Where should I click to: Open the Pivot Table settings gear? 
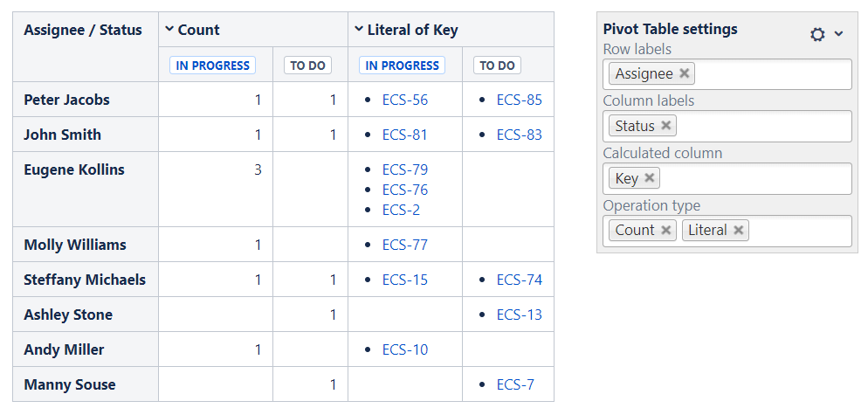pos(817,34)
